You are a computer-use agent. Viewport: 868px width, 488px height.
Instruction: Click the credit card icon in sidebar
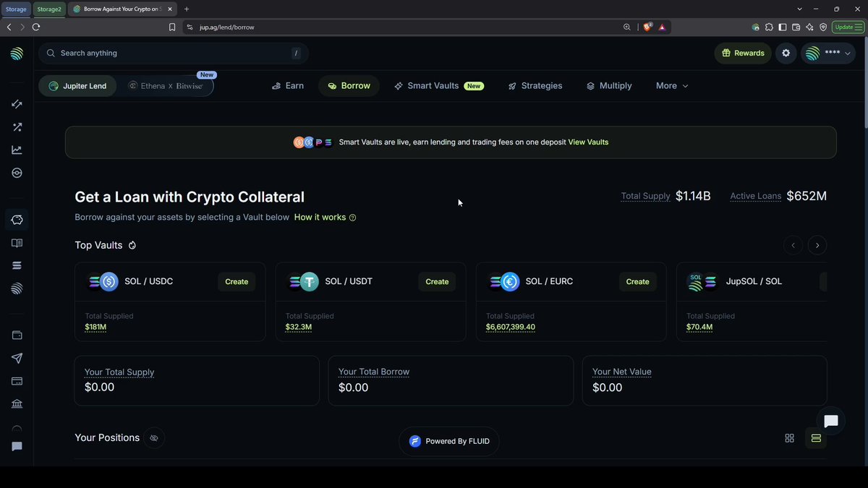point(17,382)
